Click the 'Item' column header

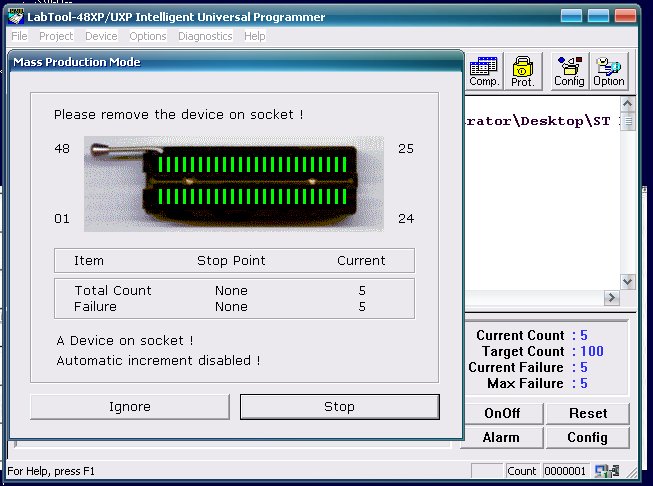tap(89, 261)
